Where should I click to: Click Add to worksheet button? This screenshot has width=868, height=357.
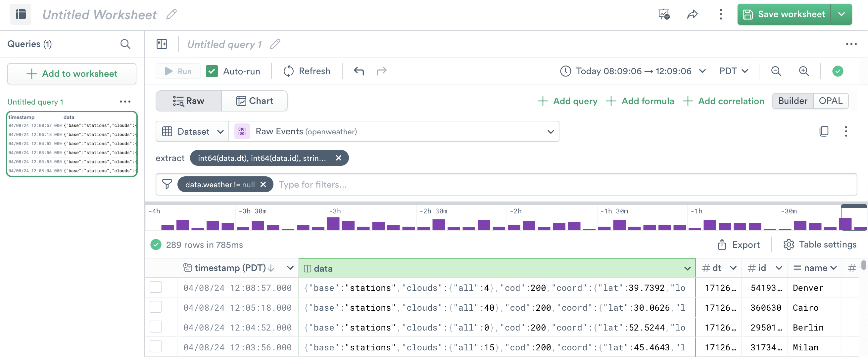tap(72, 74)
